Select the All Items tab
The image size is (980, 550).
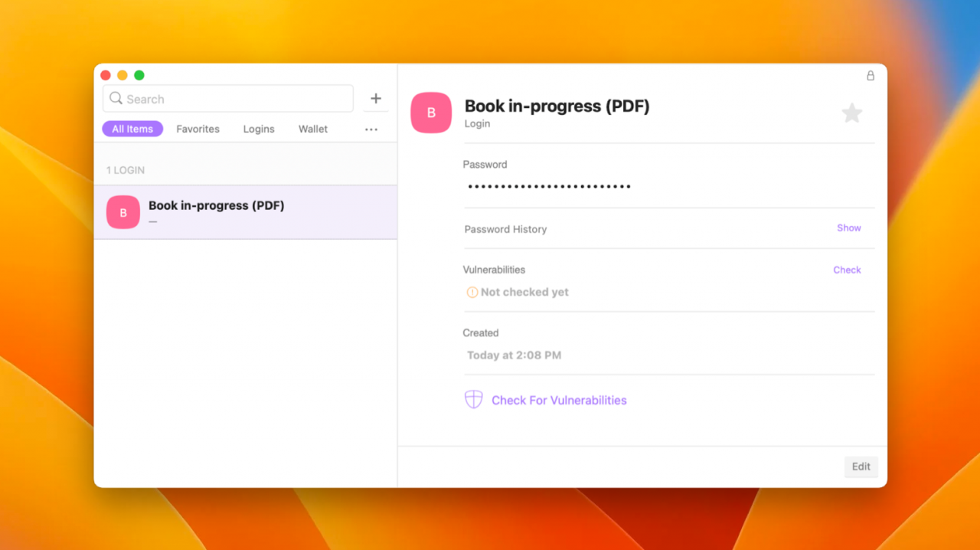132,129
